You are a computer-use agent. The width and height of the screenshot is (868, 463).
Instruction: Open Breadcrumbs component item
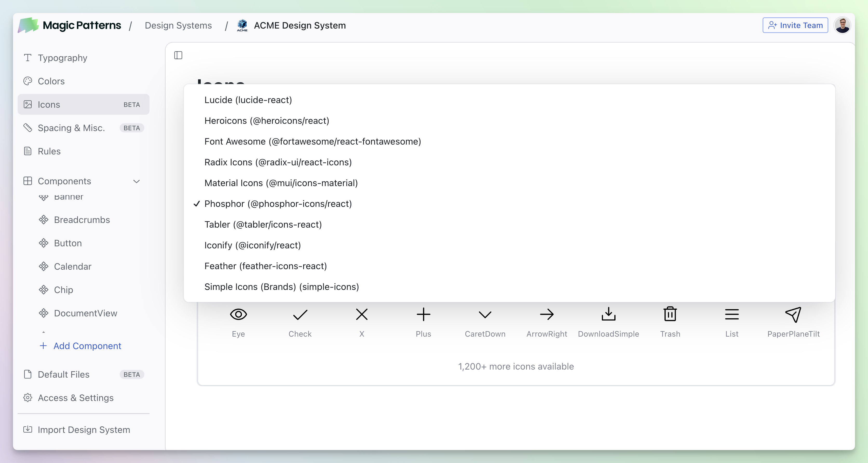[82, 220]
